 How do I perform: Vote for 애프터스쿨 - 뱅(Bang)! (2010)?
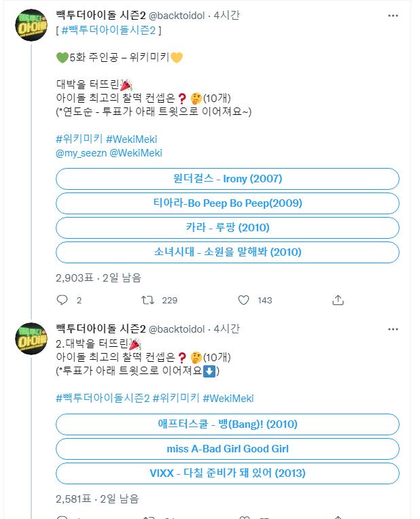[x=228, y=424]
